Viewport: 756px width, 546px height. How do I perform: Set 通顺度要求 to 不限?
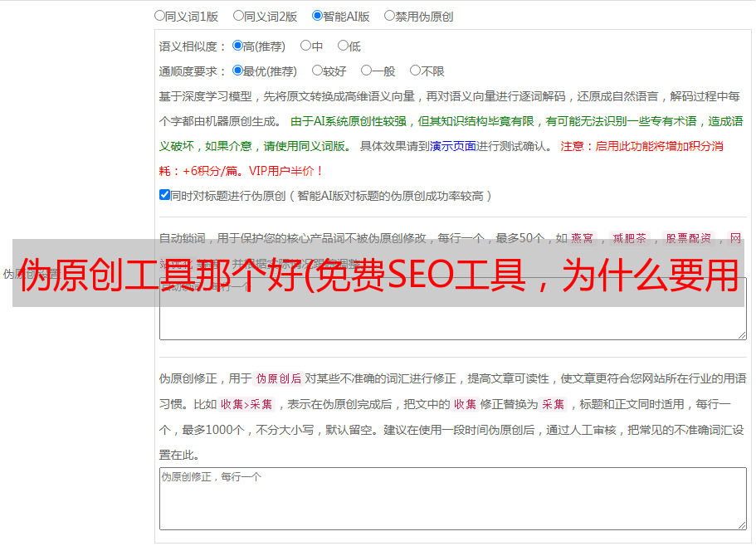tap(415, 71)
